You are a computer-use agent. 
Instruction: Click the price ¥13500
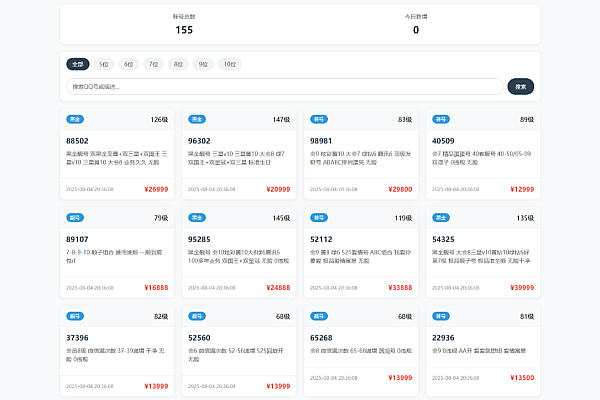coord(522,378)
